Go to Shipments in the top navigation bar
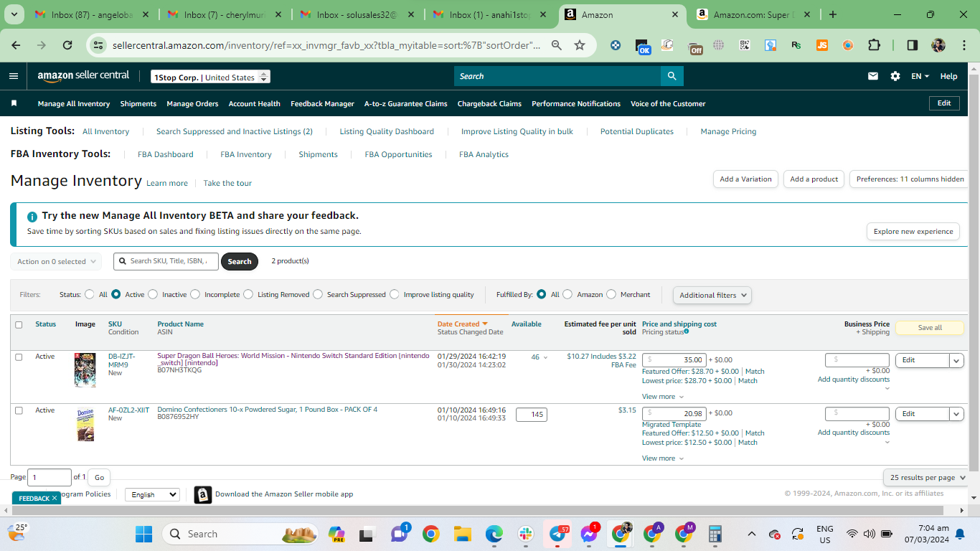Screen dimensions: 980x551 (138, 103)
